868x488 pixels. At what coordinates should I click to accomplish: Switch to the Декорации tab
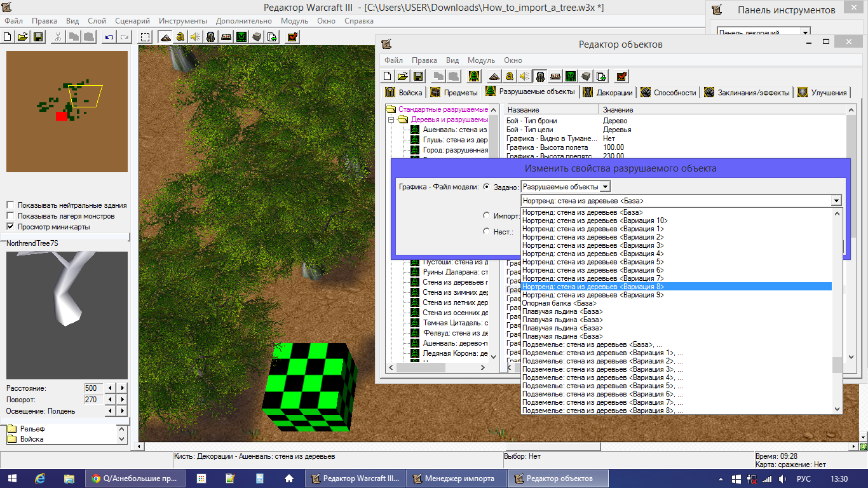(x=608, y=93)
